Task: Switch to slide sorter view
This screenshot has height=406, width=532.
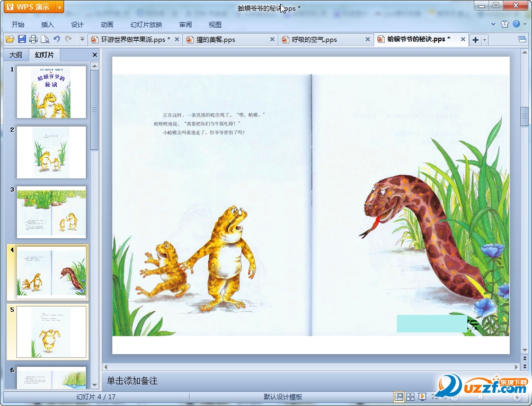Action: click(x=410, y=396)
